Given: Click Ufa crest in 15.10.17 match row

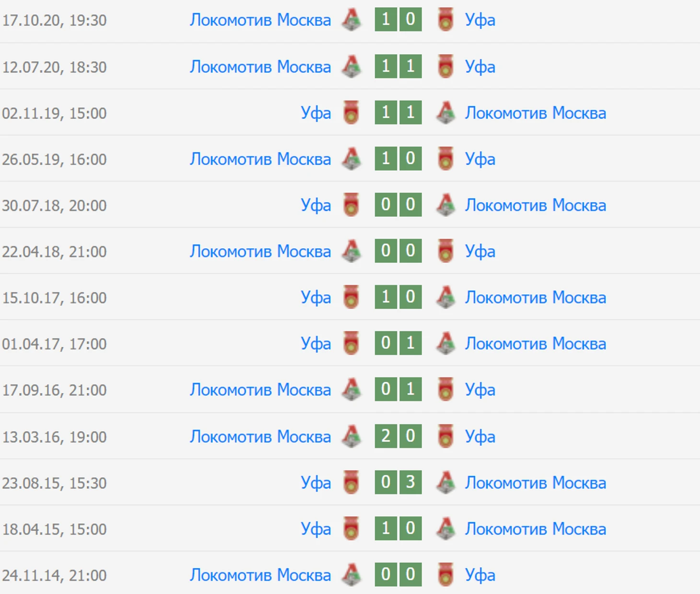Looking at the screenshot, I should (x=351, y=297).
